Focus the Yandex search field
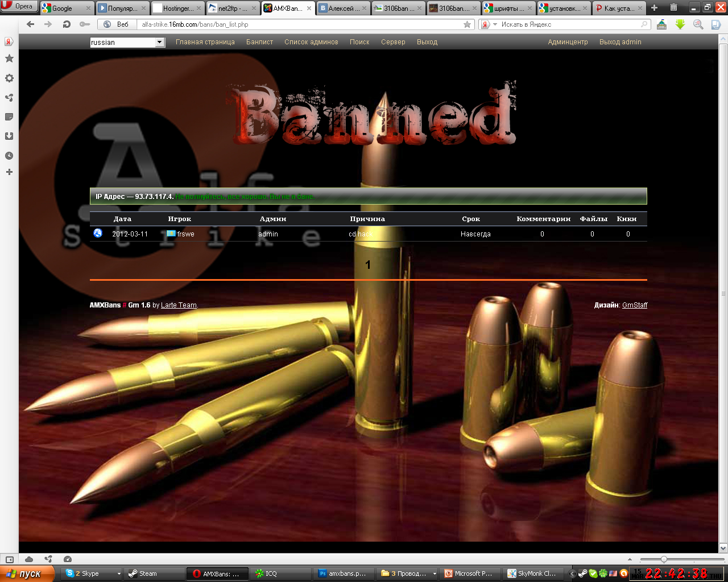The width and height of the screenshot is (728, 582). pyautogui.click(x=571, y=24)
